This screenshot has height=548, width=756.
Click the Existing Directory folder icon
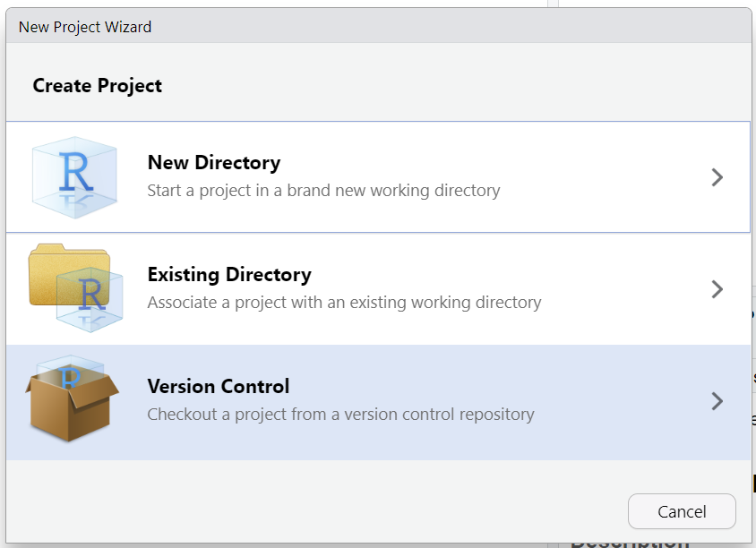pyautogui.click(x=76, y=288)
